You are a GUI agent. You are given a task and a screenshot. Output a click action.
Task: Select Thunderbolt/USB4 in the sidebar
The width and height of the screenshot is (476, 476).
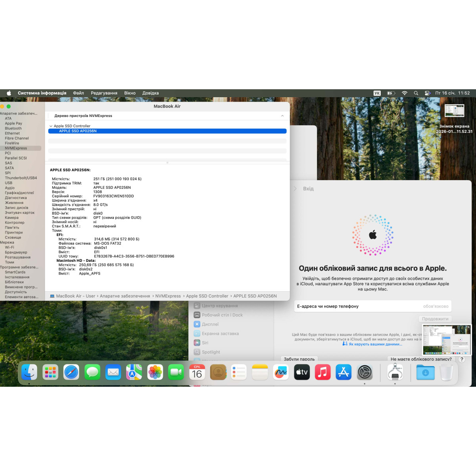click(21, 178)
